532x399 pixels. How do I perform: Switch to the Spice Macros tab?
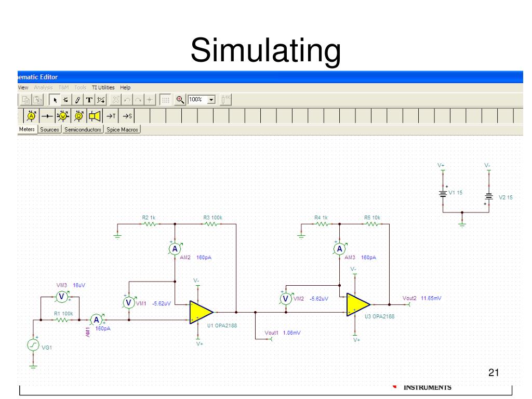(x=122, y=129)
